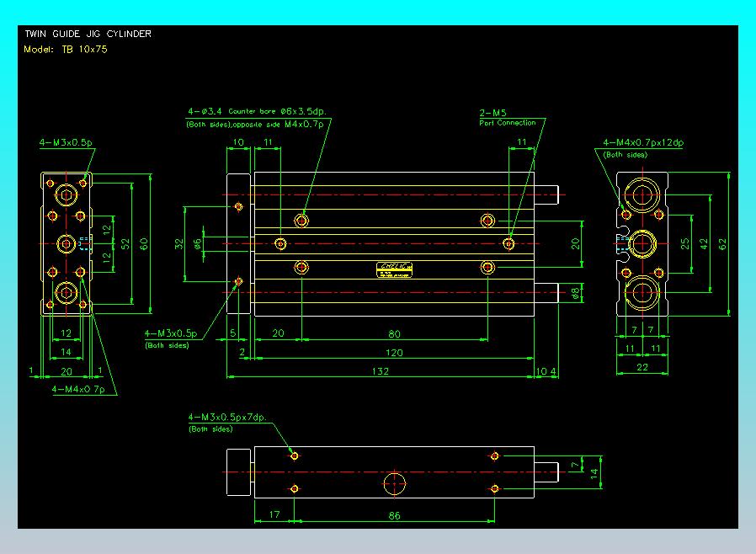Select the "4-M4x0.7p" label below left view
756x554 pixels.
pos(78,390)
